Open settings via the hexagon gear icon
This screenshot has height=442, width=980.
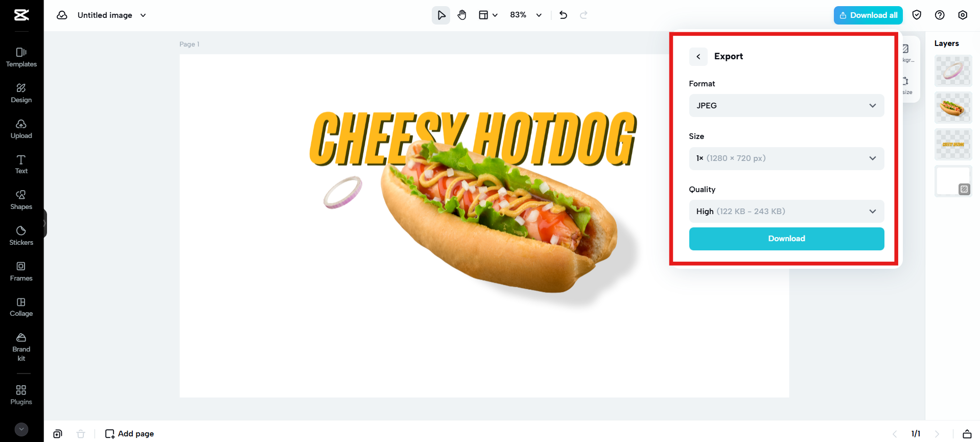point(963,15)
